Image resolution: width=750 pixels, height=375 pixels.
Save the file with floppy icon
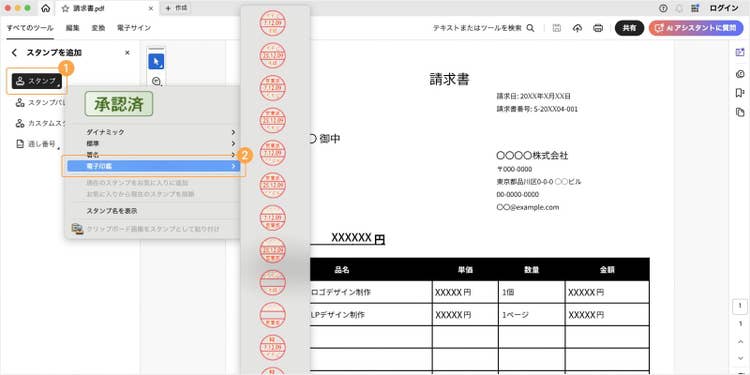click(557, 28)
